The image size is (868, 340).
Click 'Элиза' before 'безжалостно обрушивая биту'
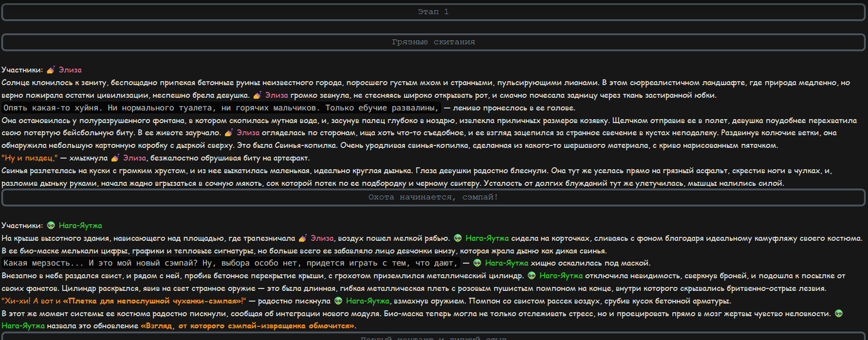(x=135, y=158)
